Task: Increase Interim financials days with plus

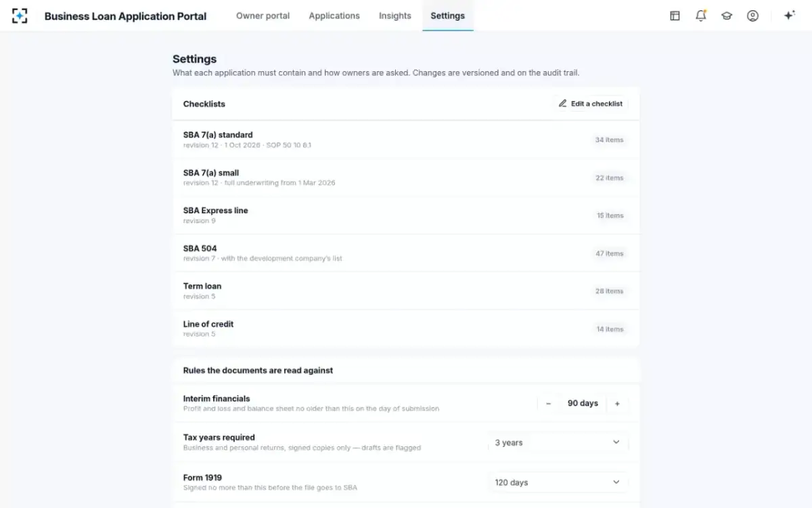Action: click(x=617, y=404)
